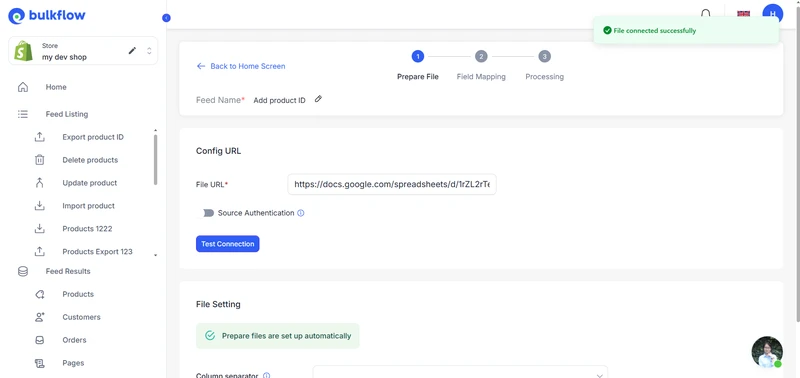This screenshot has width=800, height=378.
Task: Click the Orders inbox icon
Action: click(x=40, y=340)
